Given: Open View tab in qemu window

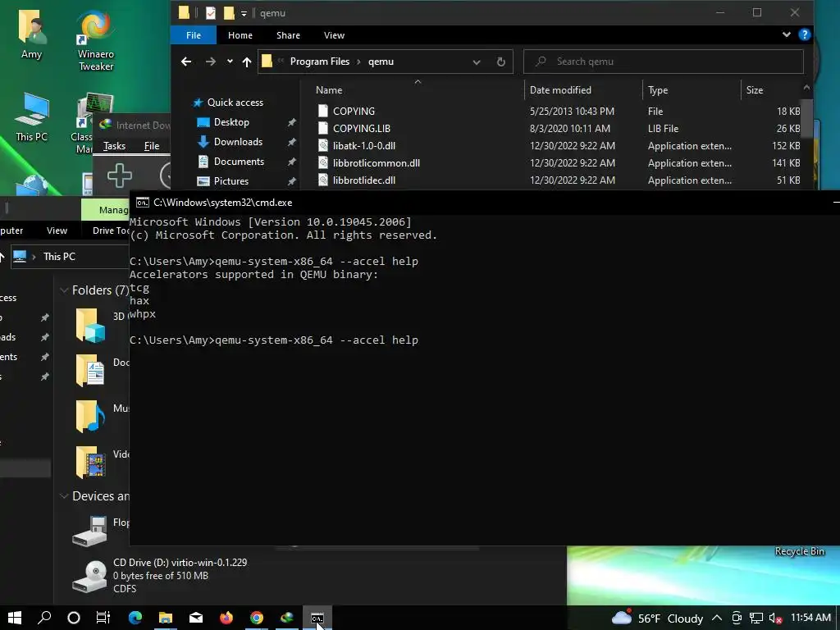Looking at the screenshot, I should click(x=335, y=35).
